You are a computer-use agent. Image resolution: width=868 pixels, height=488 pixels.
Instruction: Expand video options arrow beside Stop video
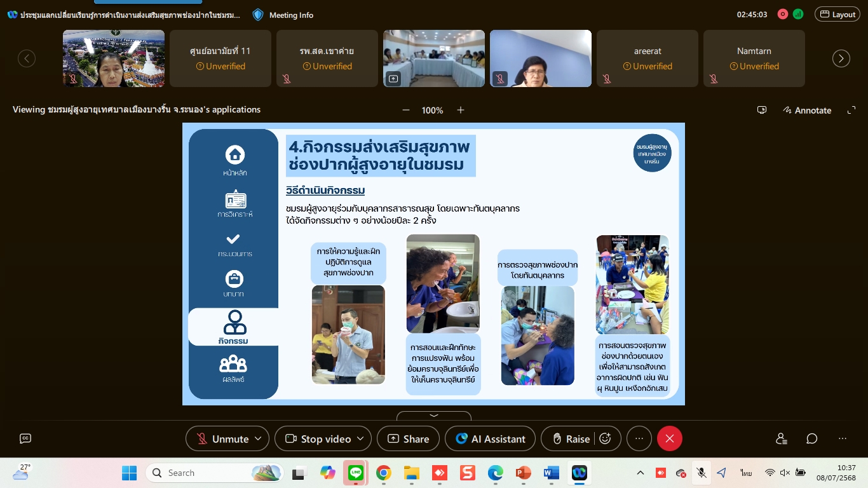pyautogui.click(x=360, y=438)
